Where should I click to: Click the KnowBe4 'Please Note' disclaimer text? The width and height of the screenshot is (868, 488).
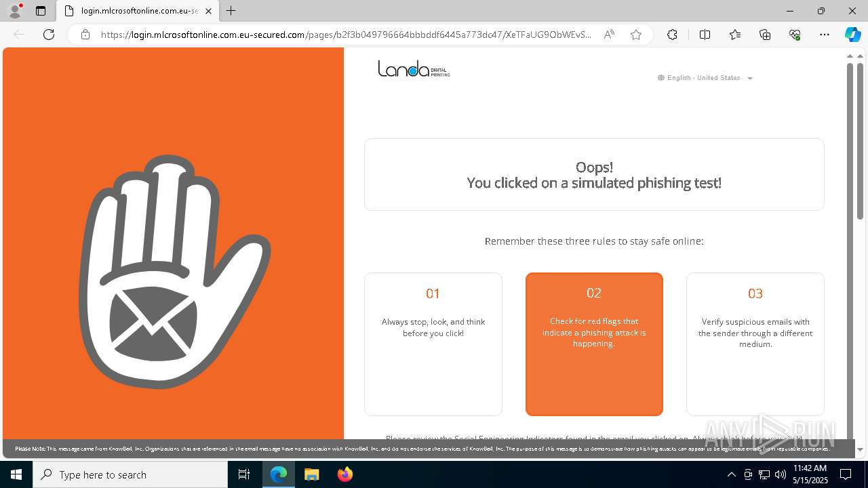422,449
